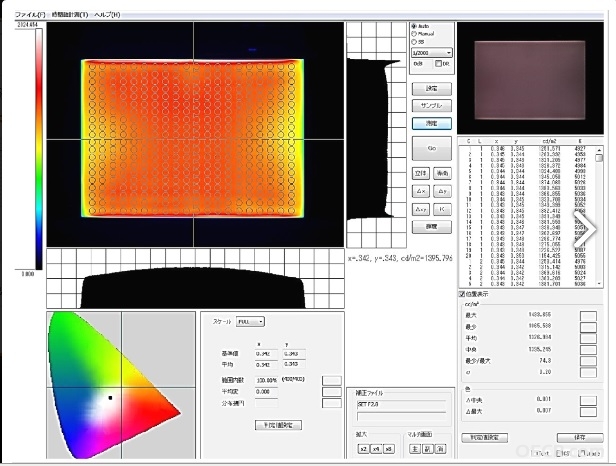Toggle the 位置表示 checkbox
This screenshot has height=466, width=616.
point(462,294)
